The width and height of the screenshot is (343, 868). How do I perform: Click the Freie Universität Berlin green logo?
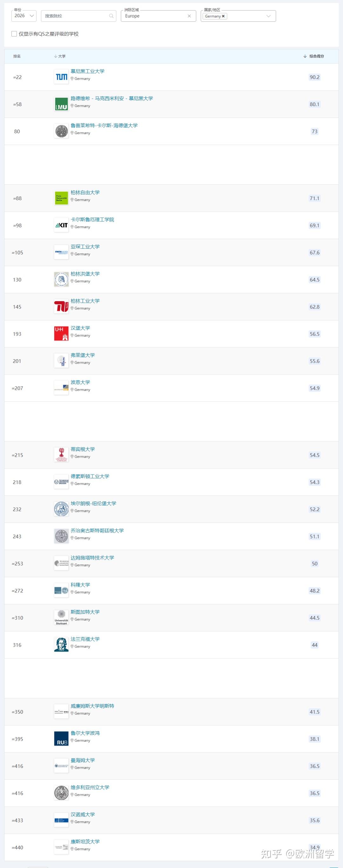pyautogui.click(x=61, y=198)
